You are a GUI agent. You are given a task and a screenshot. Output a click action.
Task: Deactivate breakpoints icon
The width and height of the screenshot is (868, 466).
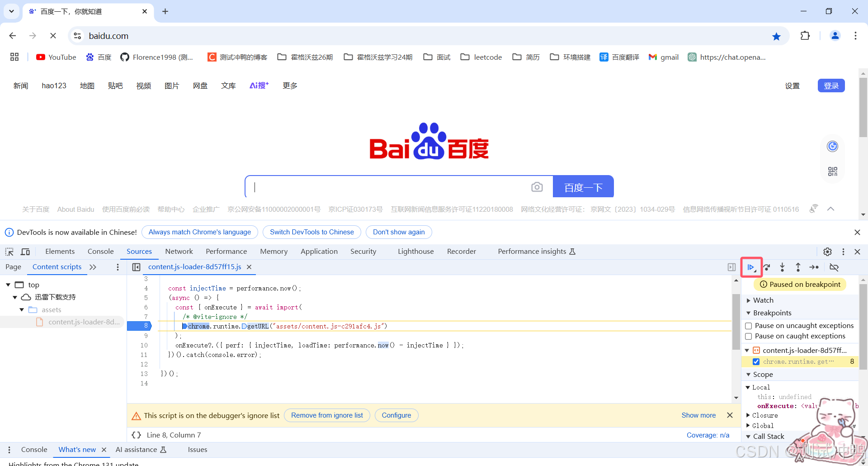(834, 267)
